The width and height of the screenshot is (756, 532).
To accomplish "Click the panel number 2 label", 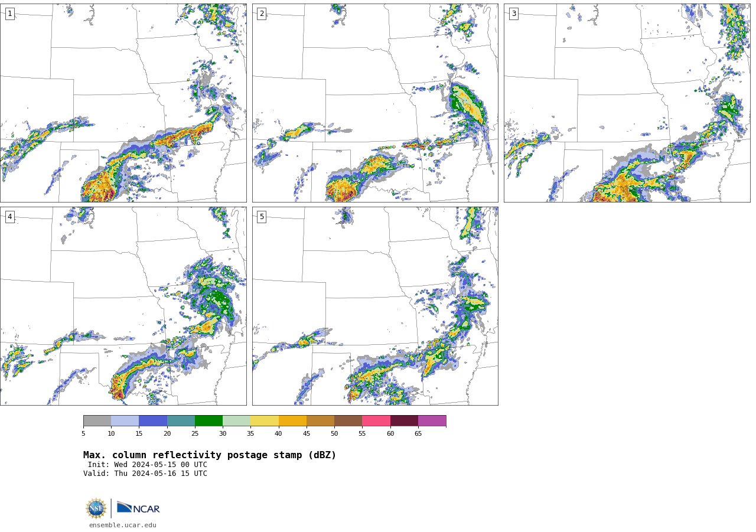I will tap(262, 14).
